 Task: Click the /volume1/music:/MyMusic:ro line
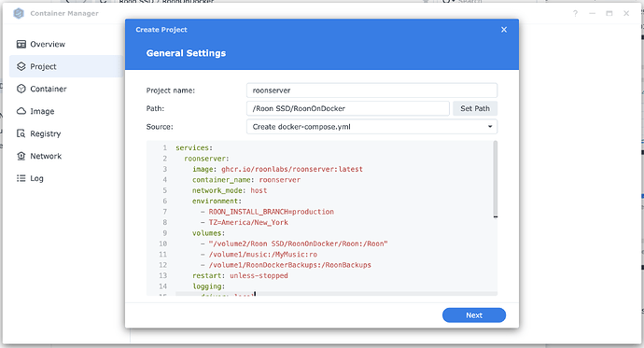(259, 255)
